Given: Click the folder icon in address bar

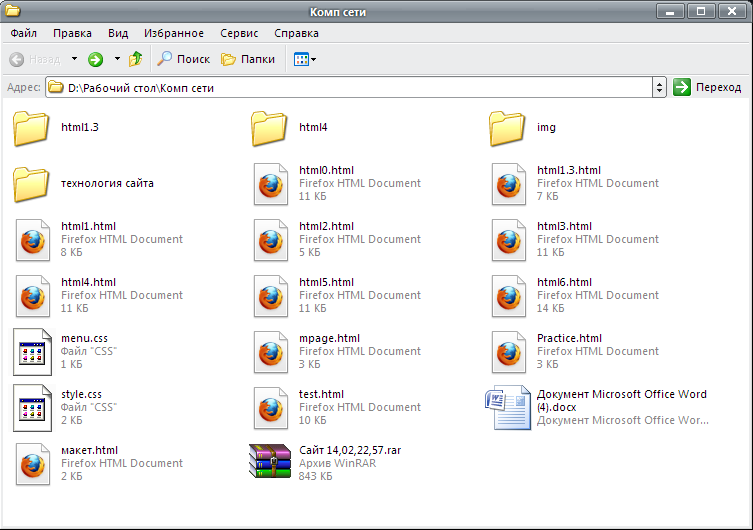Looking at the screenshot, I should (x=56, y=87).
